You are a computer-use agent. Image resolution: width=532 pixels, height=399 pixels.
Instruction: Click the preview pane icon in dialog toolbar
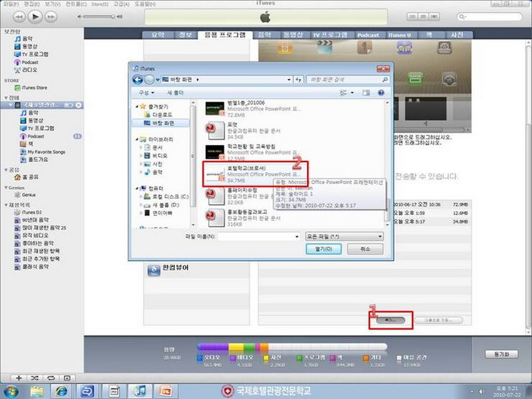pos(366,92)
